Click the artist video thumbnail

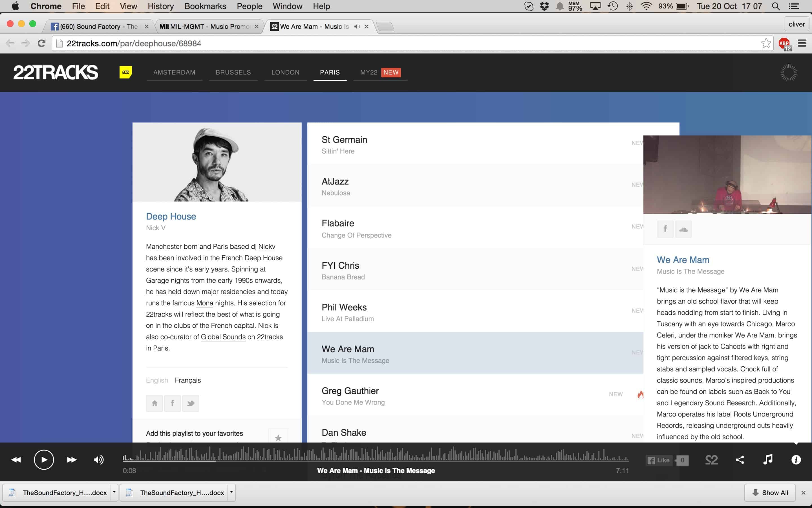click(727, 175)
